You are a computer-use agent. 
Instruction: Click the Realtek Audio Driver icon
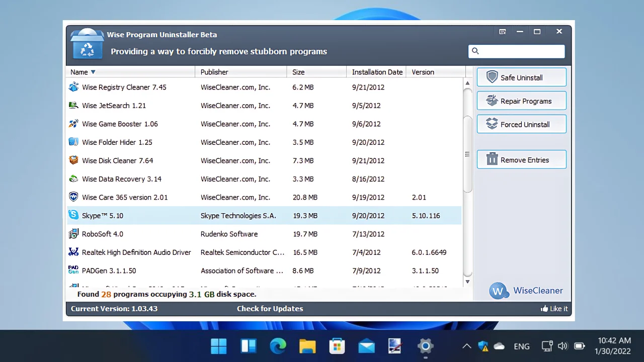73,252
